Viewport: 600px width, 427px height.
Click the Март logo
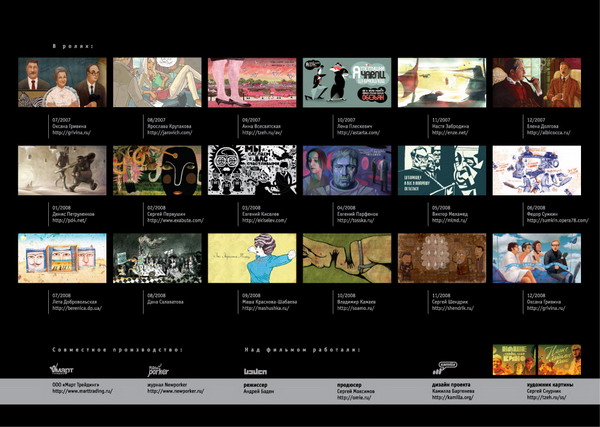(61, 369)
